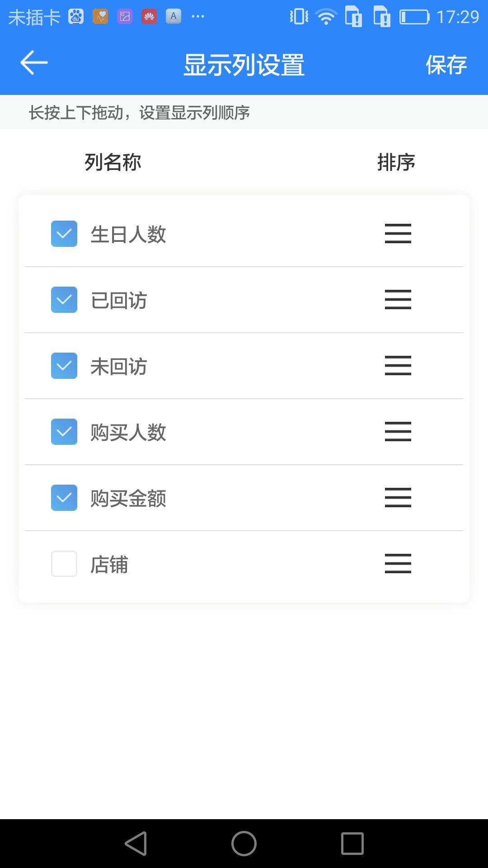
Task: Open recent apps with square button
Action: click(352, 844)
